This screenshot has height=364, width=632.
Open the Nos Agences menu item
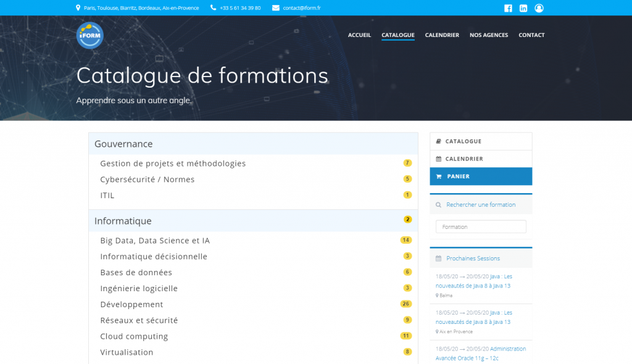(x=489, y=35)
